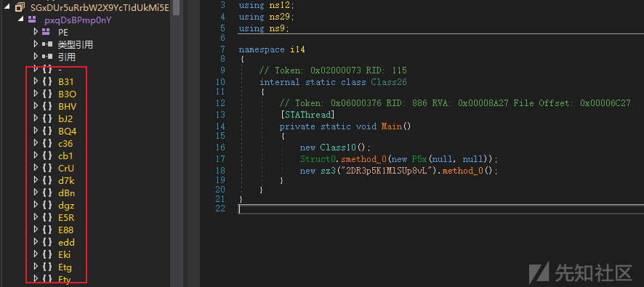
Task: Click the namespace icon beside B3O
Action: 47,94
